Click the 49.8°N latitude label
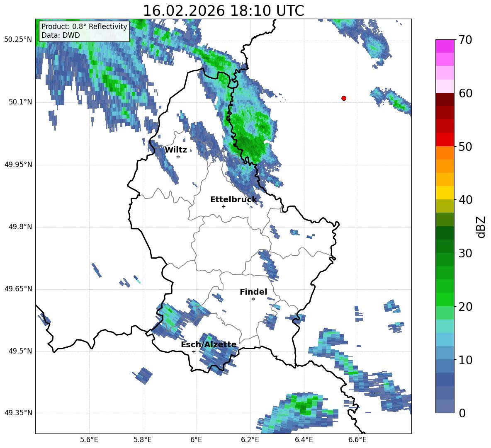The image size is (491, 448). coord(20,227)
